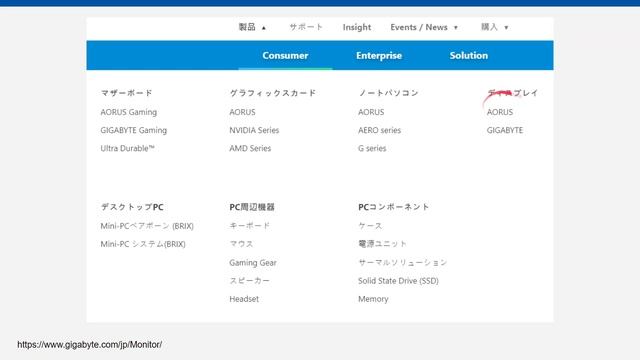Open G series laptops link
Screen dimensions: 640x360
(372, 148)
